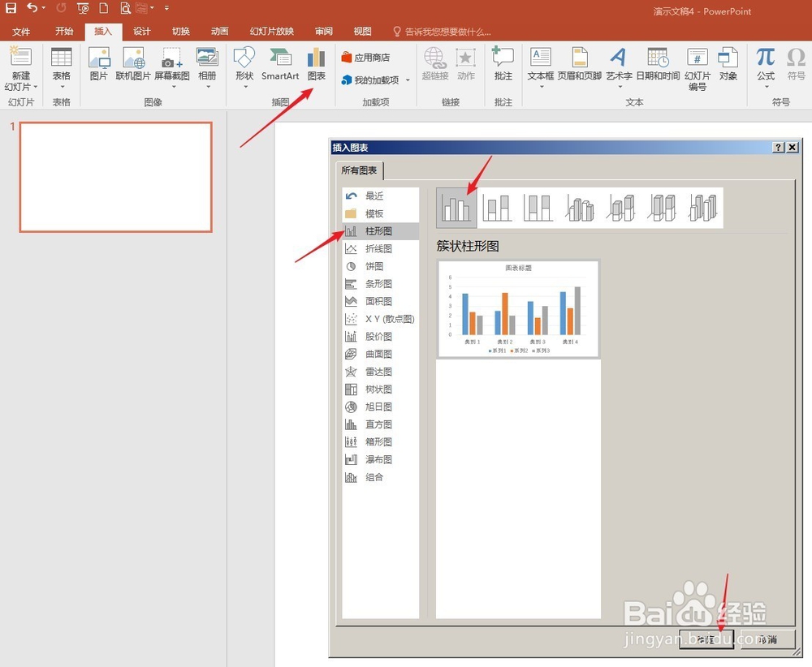Viewport: 812px width, 667px height.
Task: Select Waterfall (瀑布图) chart category
Action: tap(381, 459)
